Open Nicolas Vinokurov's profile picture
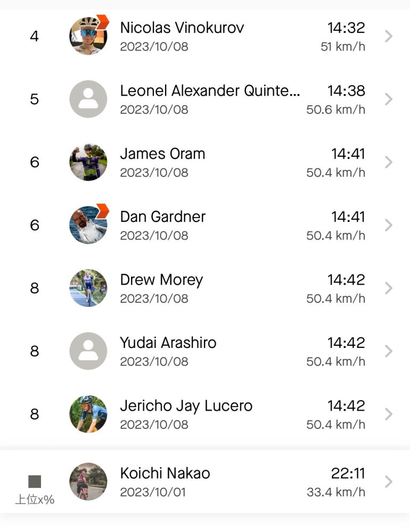The width and height of the screenshot is (410, 532). pos(88,36)
